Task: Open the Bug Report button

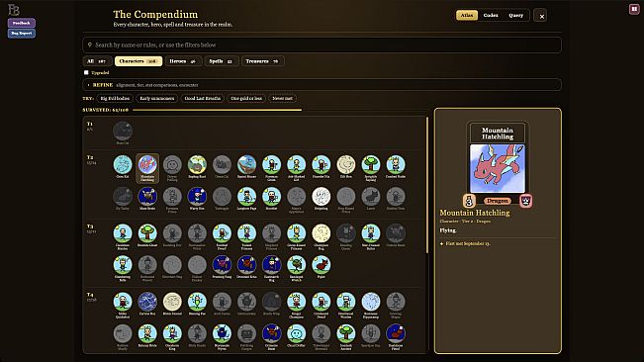Action: pyautogui.click(x=22, y=34)
